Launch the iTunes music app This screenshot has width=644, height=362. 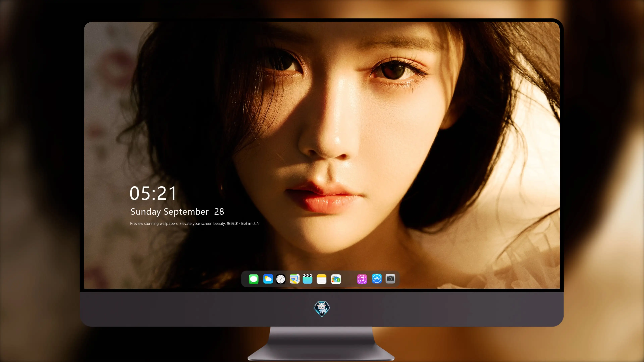click(x=362, y=279)
